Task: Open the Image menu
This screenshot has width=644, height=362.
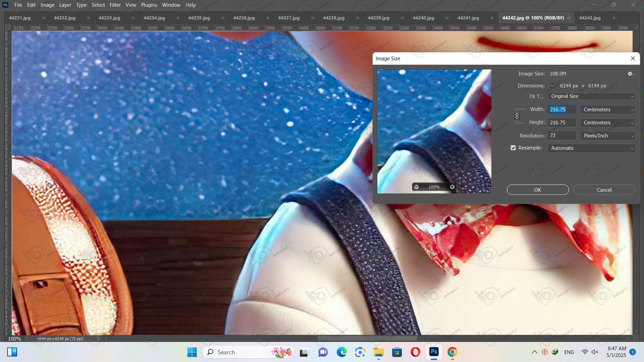Action: click(47, 5)
